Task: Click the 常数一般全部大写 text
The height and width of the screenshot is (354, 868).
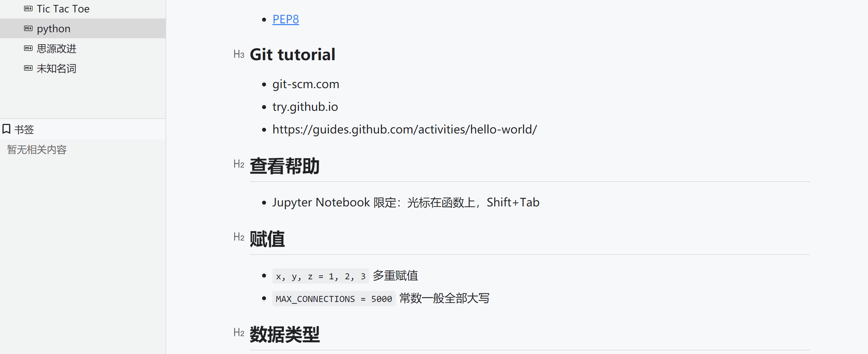Action: [445, 298]
